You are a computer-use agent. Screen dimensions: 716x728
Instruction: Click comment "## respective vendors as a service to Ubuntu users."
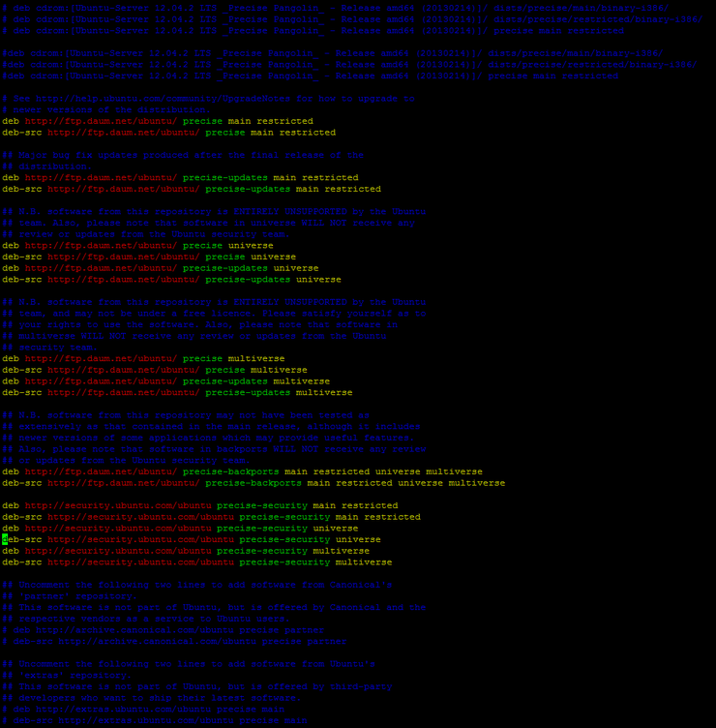(146, 620)
